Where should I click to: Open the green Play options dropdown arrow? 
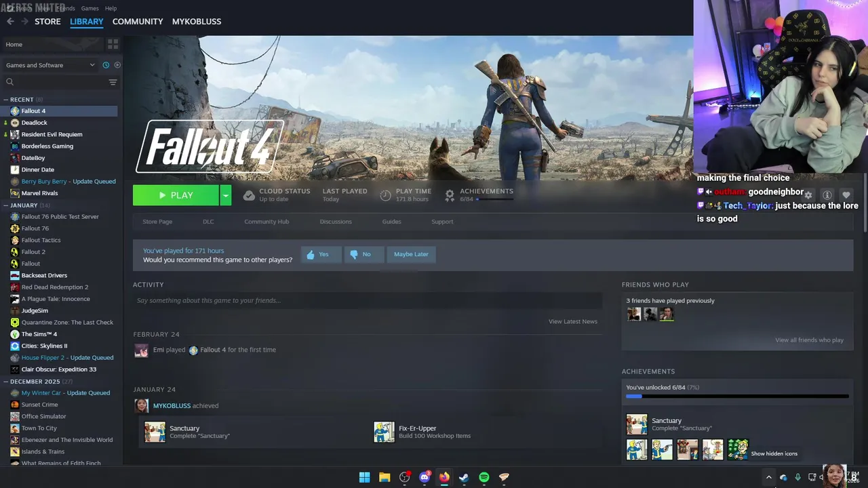226,195
